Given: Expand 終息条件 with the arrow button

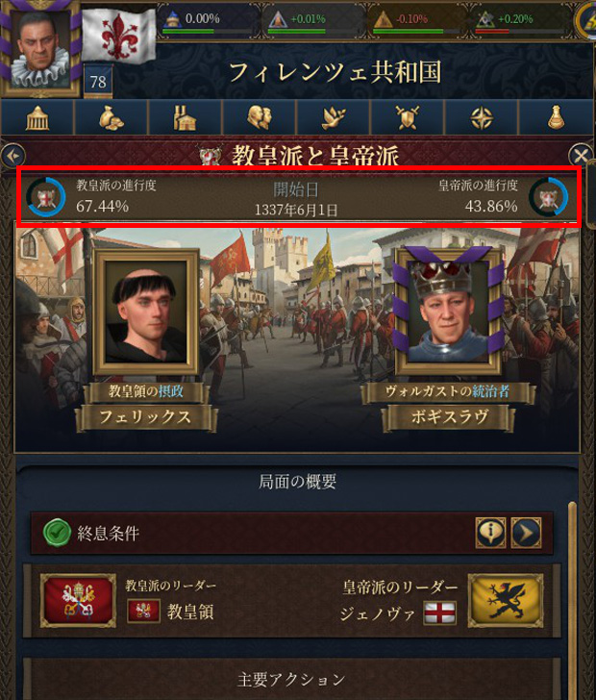Looking at the screenshot, I should pyautogui.click(x=526, y=533).
